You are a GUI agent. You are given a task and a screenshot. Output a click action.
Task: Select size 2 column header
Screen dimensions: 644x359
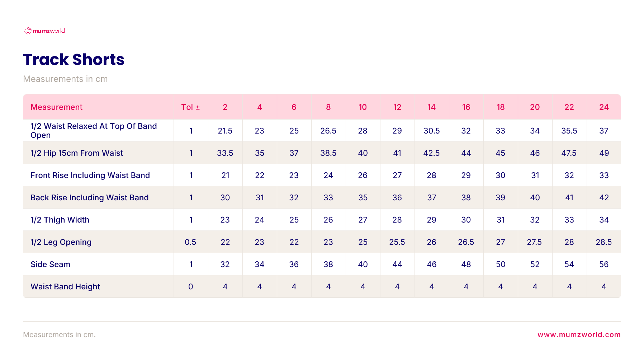pos(225,107)
